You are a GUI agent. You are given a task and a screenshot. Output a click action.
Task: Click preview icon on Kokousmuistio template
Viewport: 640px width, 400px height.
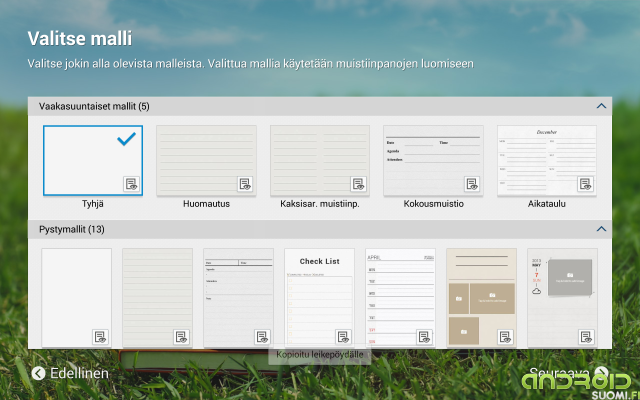point(472,184)
